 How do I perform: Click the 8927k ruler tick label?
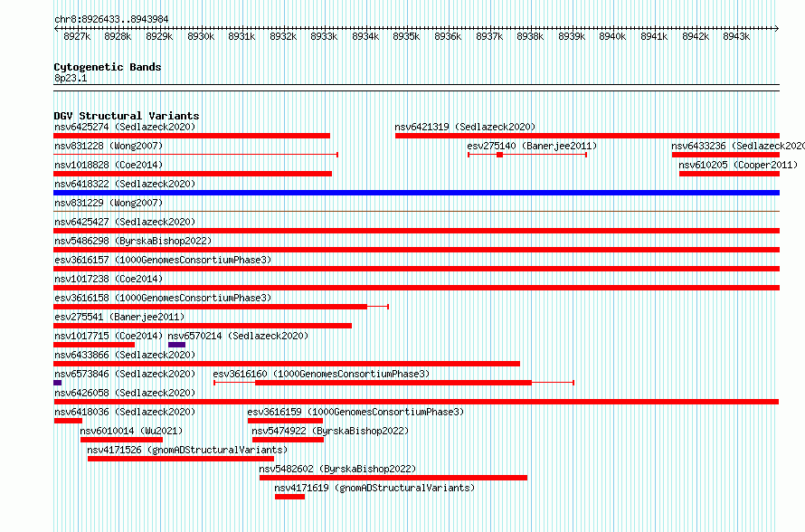[x=77, y=36]
